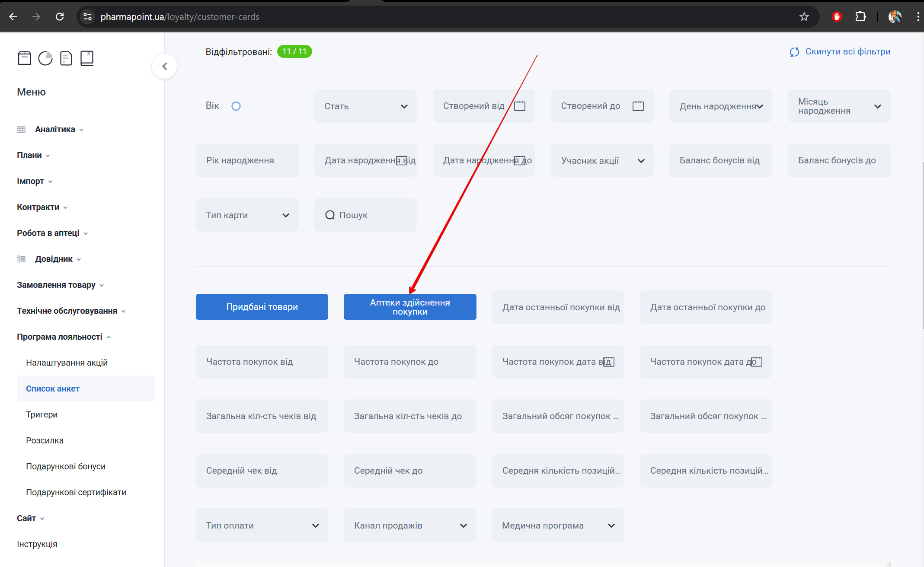Bookmark this page with the star icon

point(804,16)
